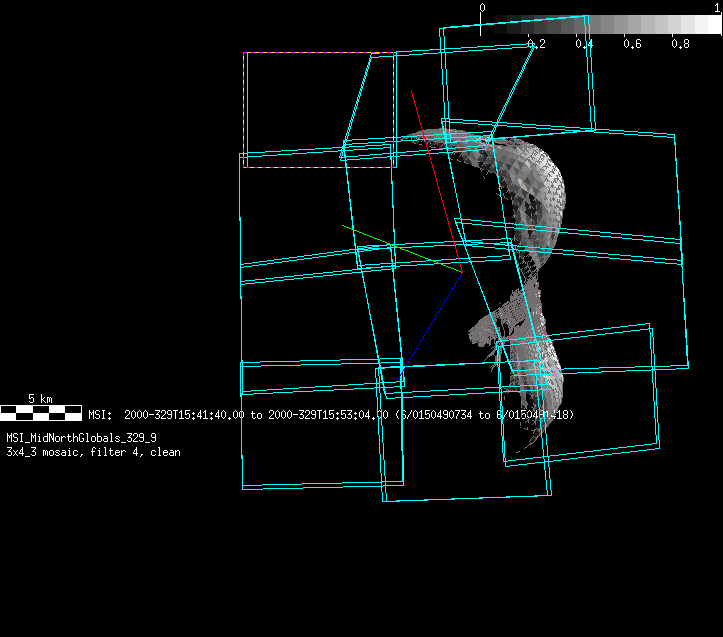Click the checkered 5 km scale bar
Screen dimensions: 723x637
point(41,411)
